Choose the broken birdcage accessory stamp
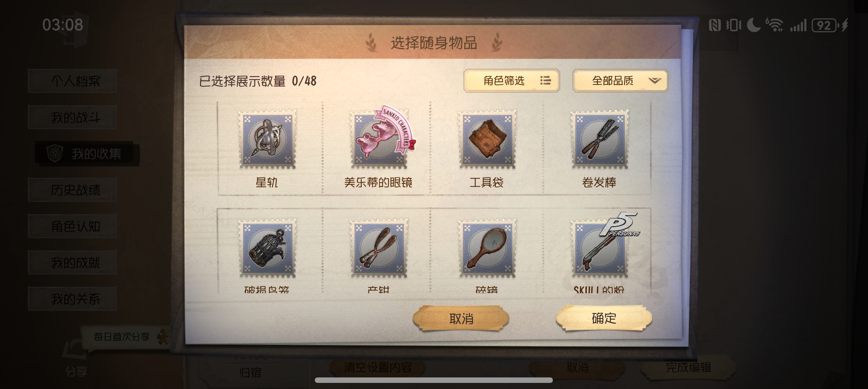The width and height of the screenshot is (868, 389). pos(268,248)
